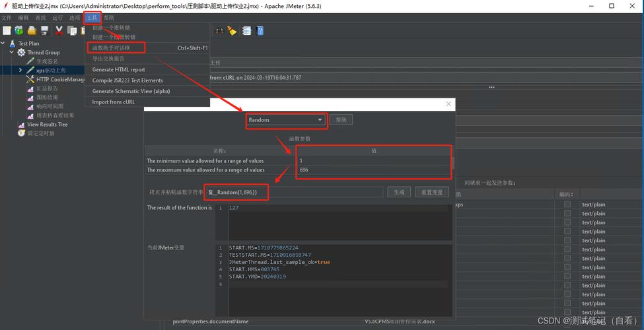This screenshot has width=644, height=330.
Task: Click the New test plan toolbar icon
Action: (x=7, y=30)
